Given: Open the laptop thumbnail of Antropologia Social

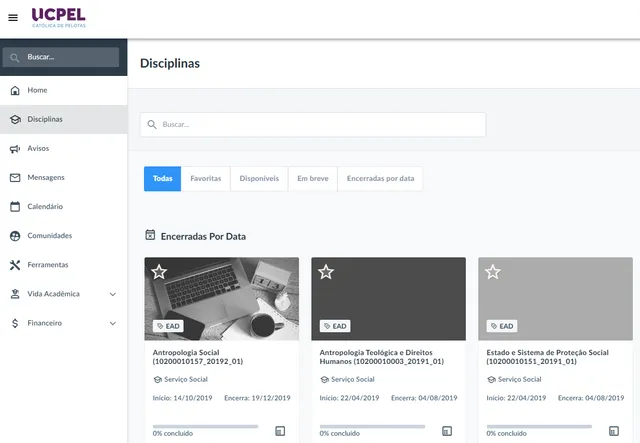Looking at the screenshot, I should coord(222,299).
